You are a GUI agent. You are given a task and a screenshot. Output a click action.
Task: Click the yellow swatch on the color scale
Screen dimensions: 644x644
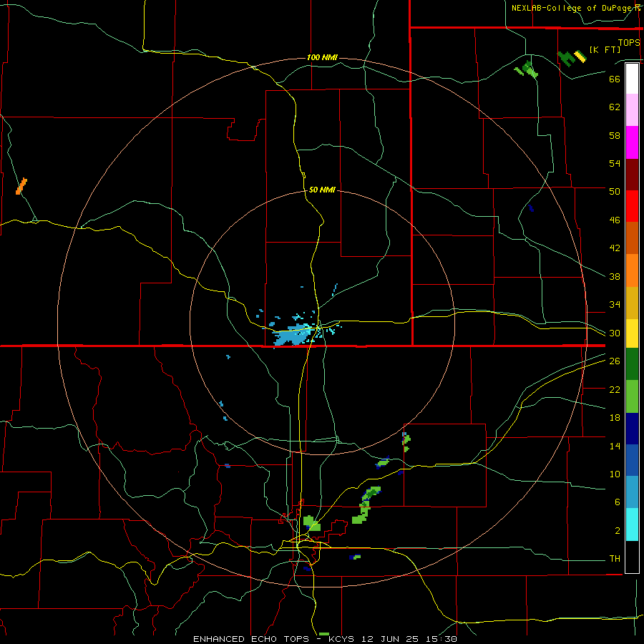[632, 333]
